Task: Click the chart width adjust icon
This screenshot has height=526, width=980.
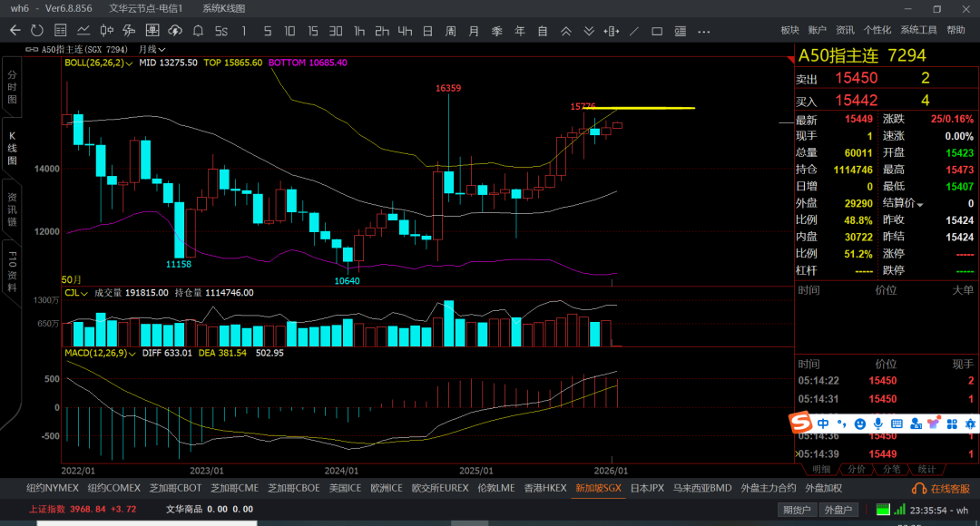Action: 612,31
